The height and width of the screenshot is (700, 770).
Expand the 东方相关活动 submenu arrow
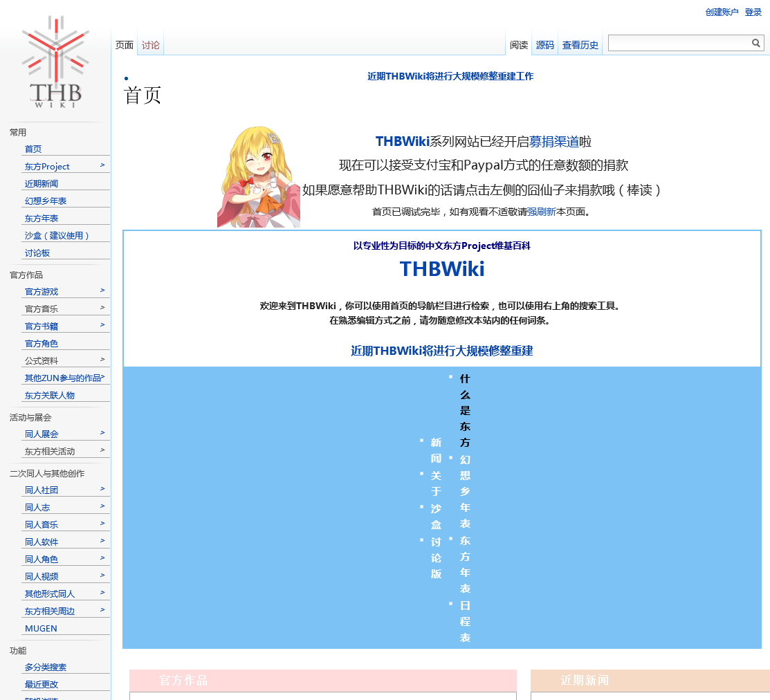(x=102, y=450)
